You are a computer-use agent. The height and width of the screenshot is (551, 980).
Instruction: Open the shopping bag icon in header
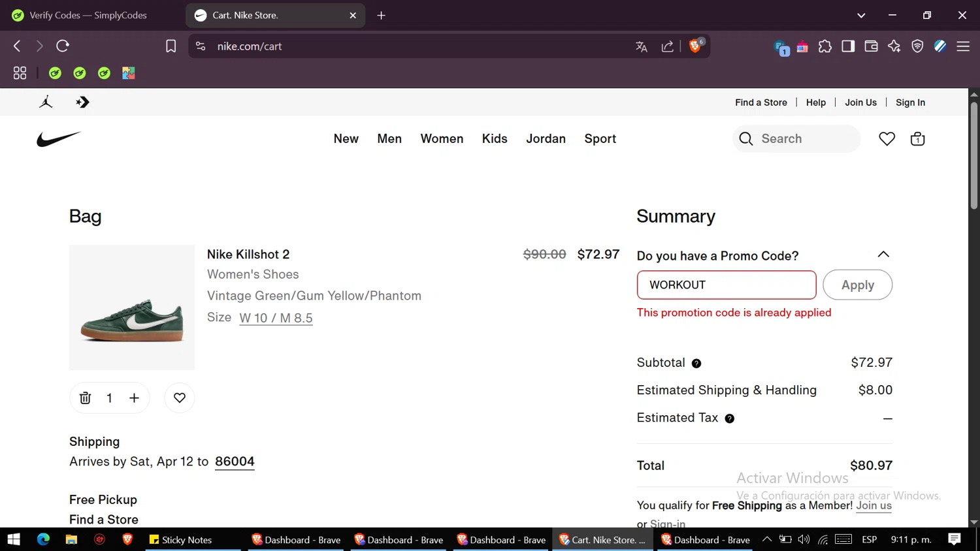point(918,139)
